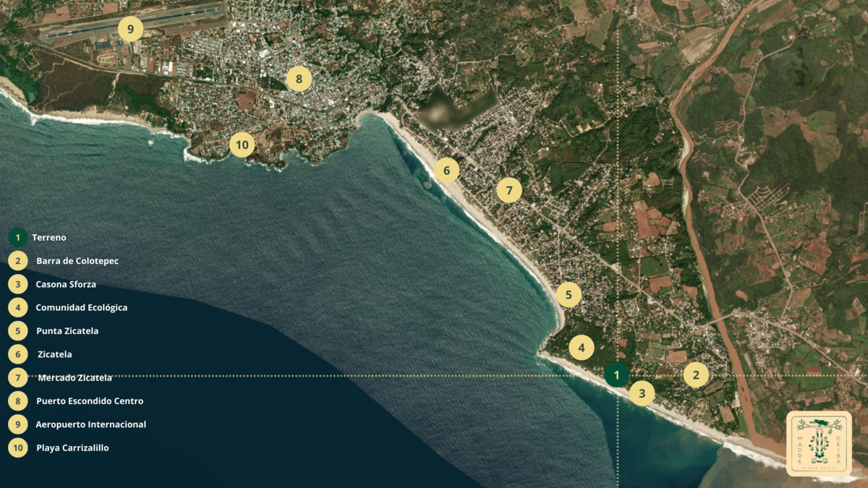Select map marker 6 on Zicatela beach
Image resolution: width=868 pixels, height=488 pixels.
[446, 171]
